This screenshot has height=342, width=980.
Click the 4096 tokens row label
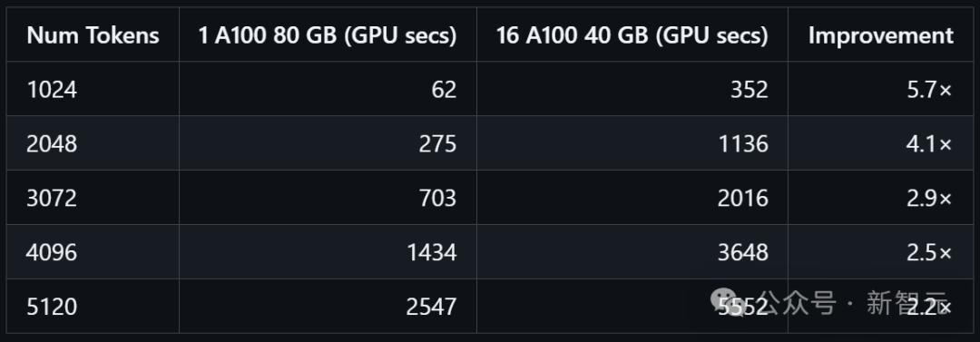click(x=52, y=252)
